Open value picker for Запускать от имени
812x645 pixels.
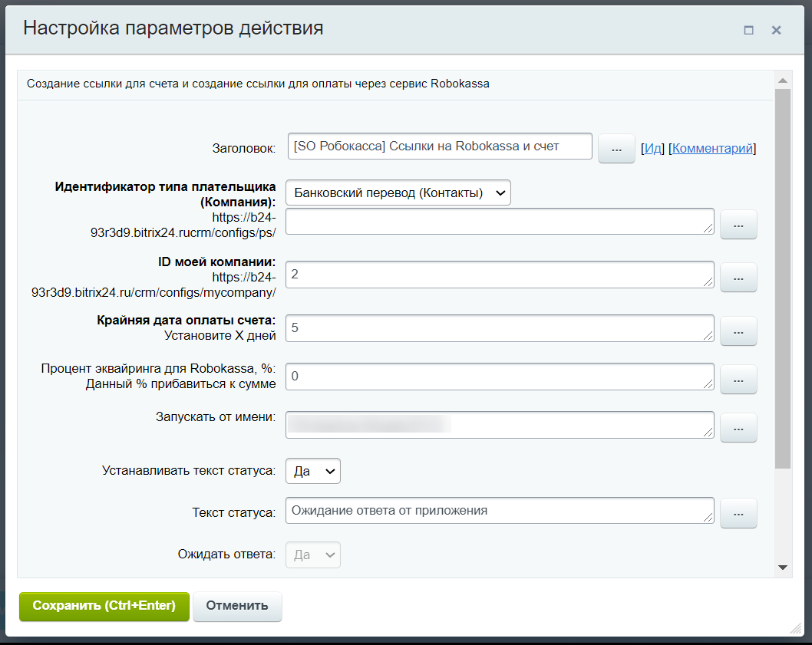738,428
